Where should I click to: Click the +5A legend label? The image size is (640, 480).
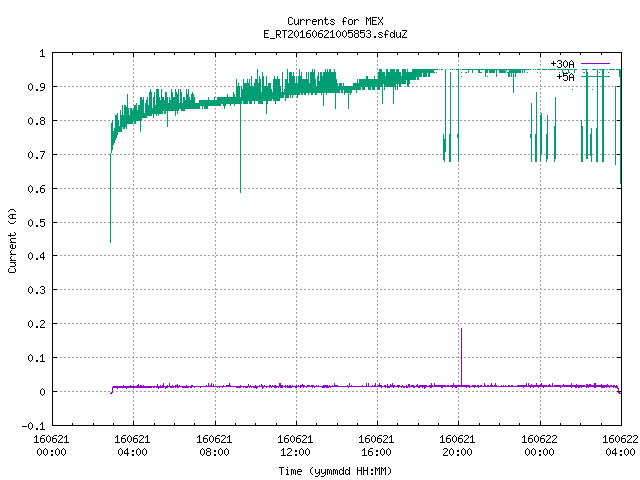click(566, 77)
